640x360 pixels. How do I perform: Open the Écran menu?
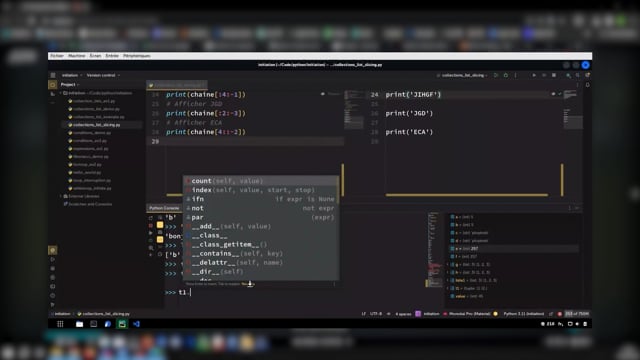[x=95, y=56]
